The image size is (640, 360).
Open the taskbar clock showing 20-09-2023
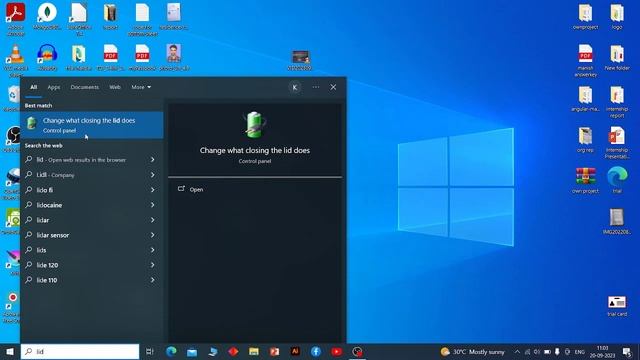pyautogui.click(x=602, y=351)
